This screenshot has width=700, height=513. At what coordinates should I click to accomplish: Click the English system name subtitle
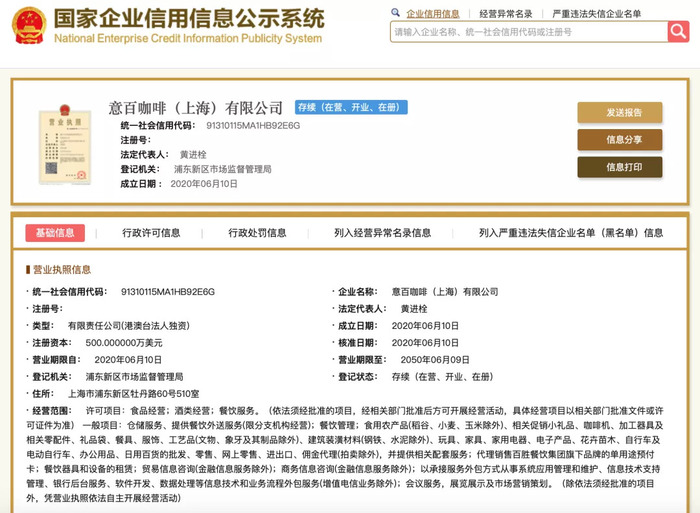coord(188,38)
